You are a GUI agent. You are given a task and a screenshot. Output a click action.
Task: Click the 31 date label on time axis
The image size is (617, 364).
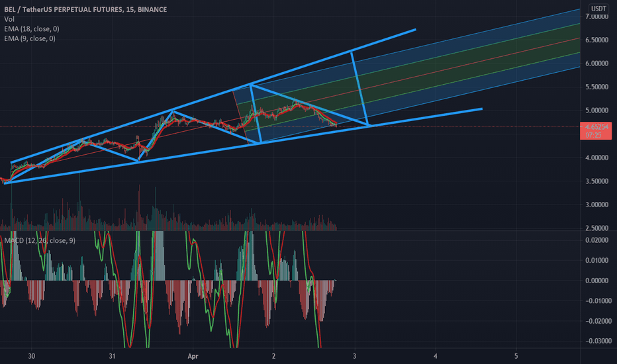point(112,356)
